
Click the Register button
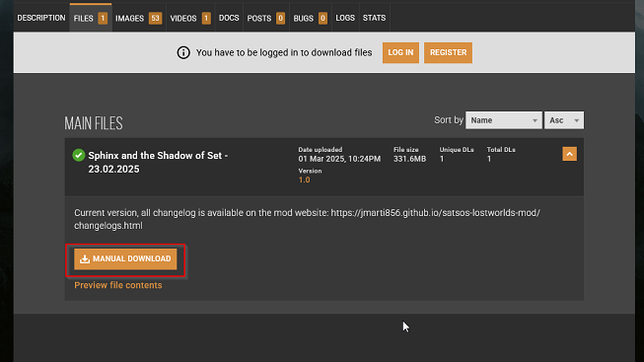448,52
